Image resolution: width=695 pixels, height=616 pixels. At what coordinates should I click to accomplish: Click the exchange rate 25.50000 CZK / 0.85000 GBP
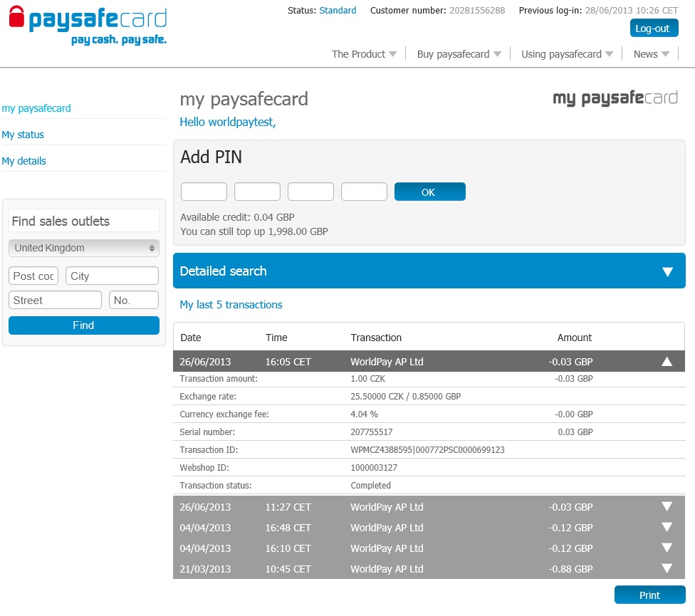coord(406,396)
